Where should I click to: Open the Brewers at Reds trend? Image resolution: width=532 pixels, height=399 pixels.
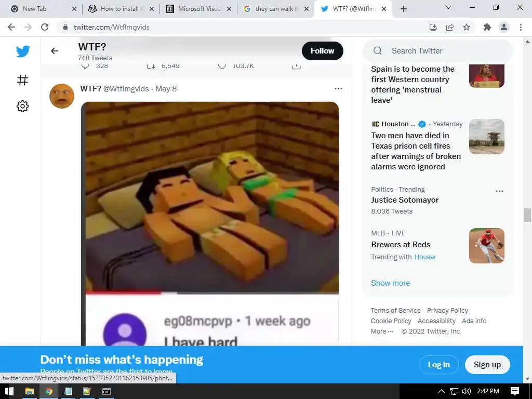[401, 245]
